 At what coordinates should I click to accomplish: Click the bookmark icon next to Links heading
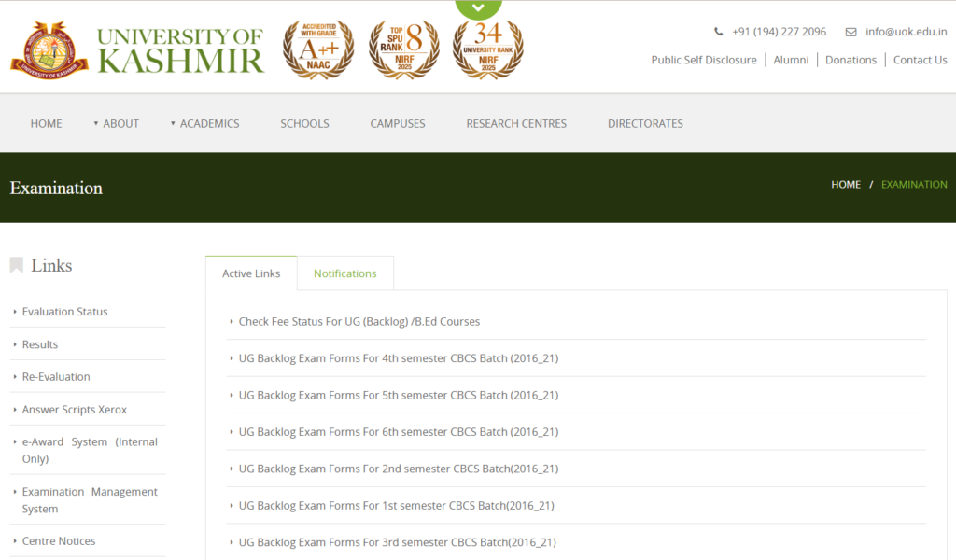point(16,266)
